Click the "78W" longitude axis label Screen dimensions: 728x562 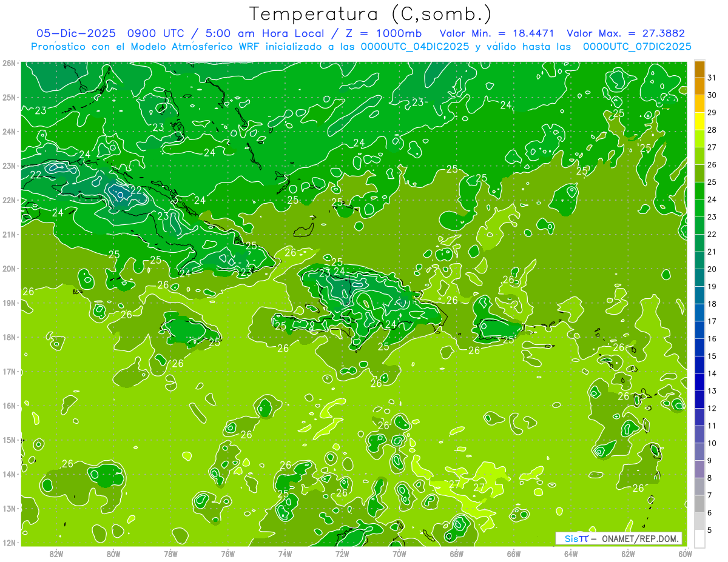pyautogui.click(x=170, y=554)
